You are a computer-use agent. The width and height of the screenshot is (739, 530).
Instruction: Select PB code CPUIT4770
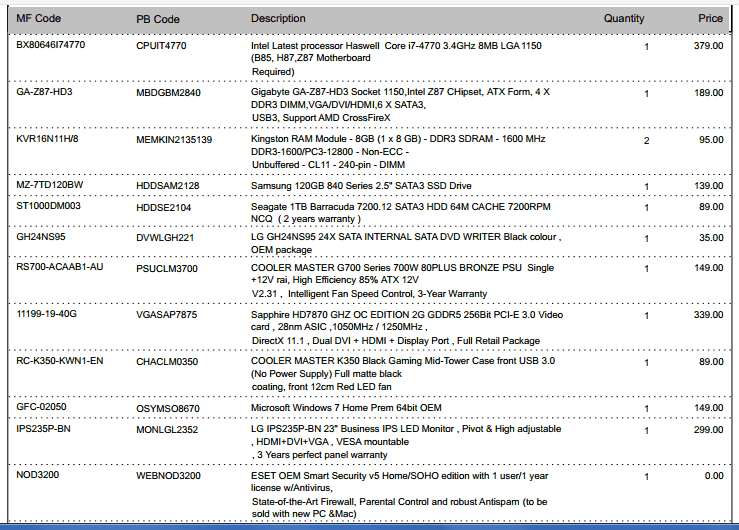161,46
